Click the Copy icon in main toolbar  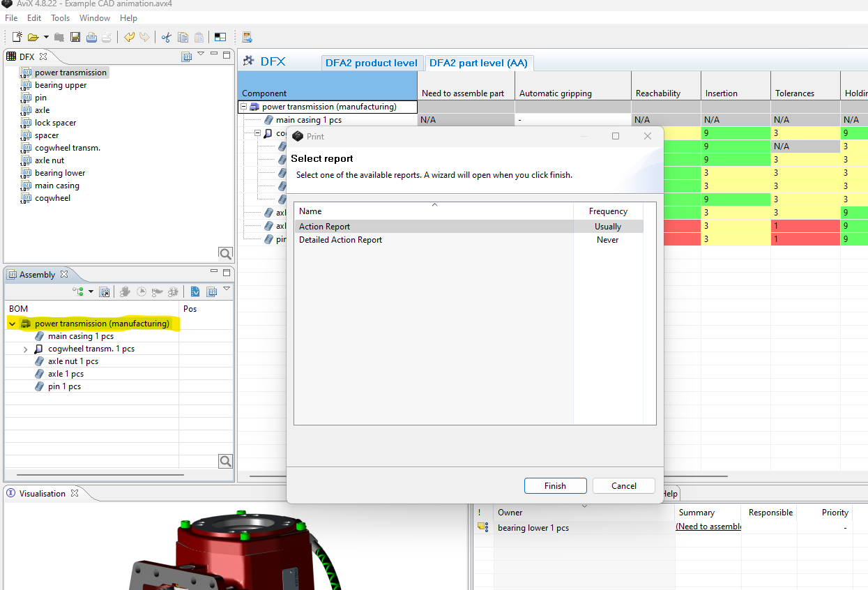click(x=183, y=37)
